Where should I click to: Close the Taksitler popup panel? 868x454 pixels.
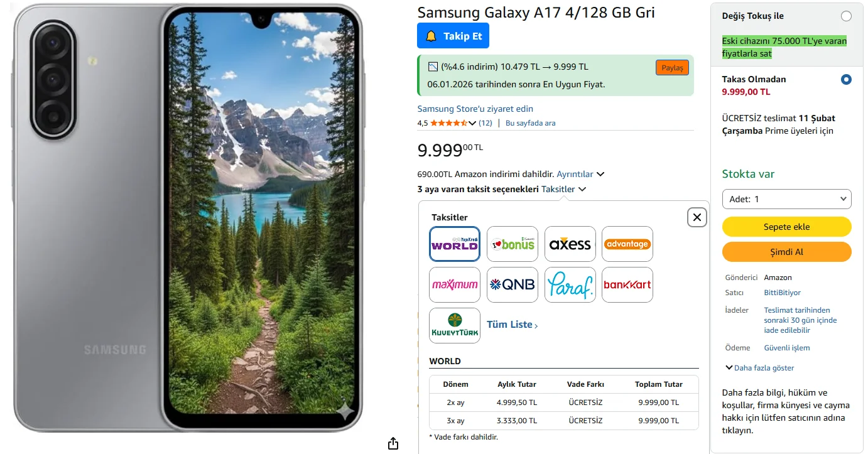click(697, 217)
